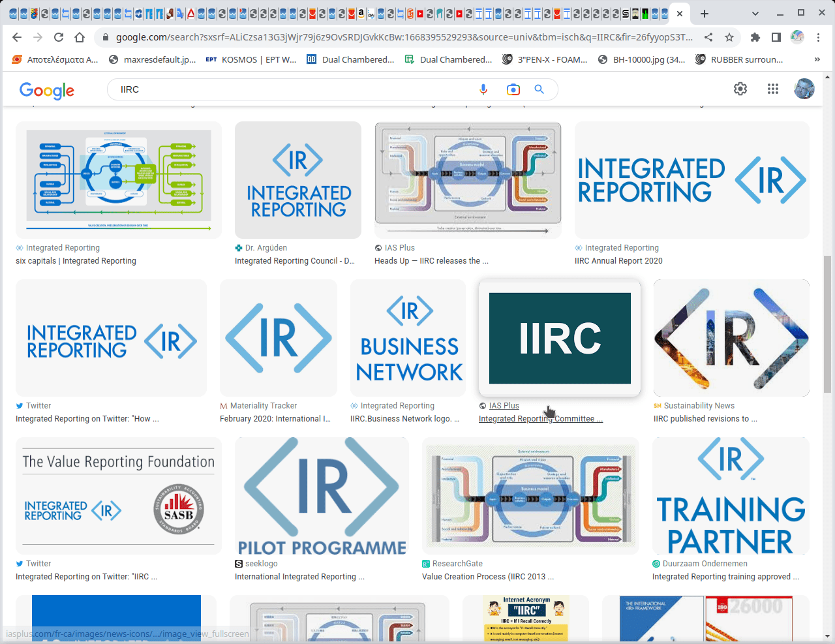Viewport: 835px width, 644px height.
Task: Show more bookmarks with the chevron
Action: (817, 59)
